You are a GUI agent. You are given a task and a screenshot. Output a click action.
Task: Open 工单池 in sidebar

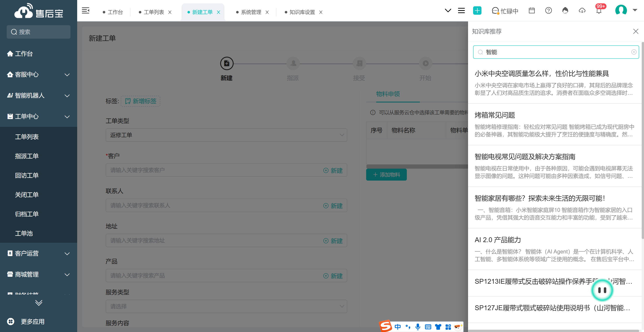point(24,233)
